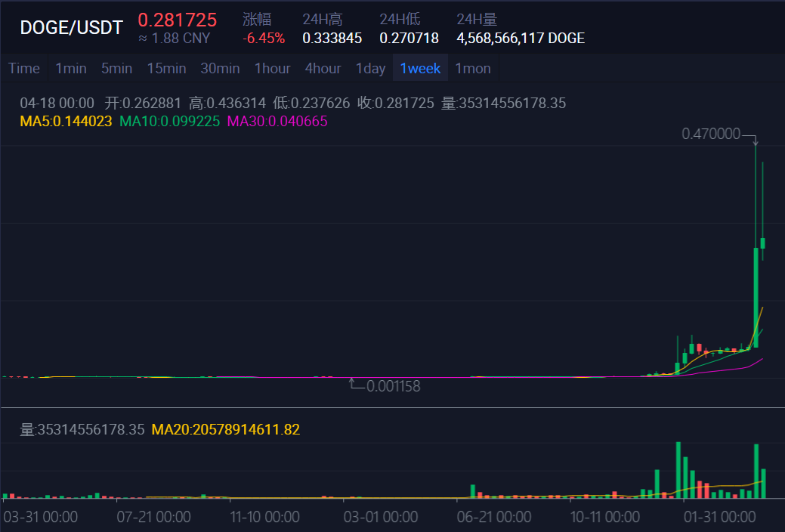Switch to the 5min interval

tap(116, 68)
